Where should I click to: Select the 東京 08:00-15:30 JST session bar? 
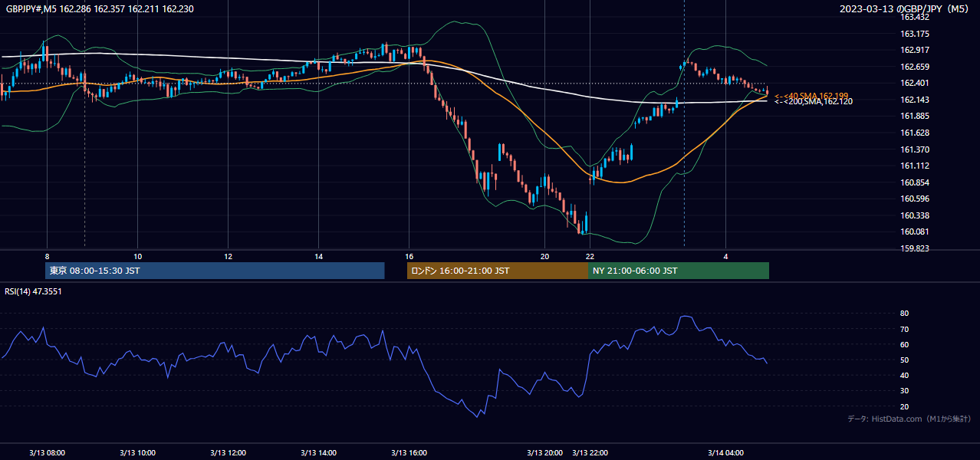point(215,271)
